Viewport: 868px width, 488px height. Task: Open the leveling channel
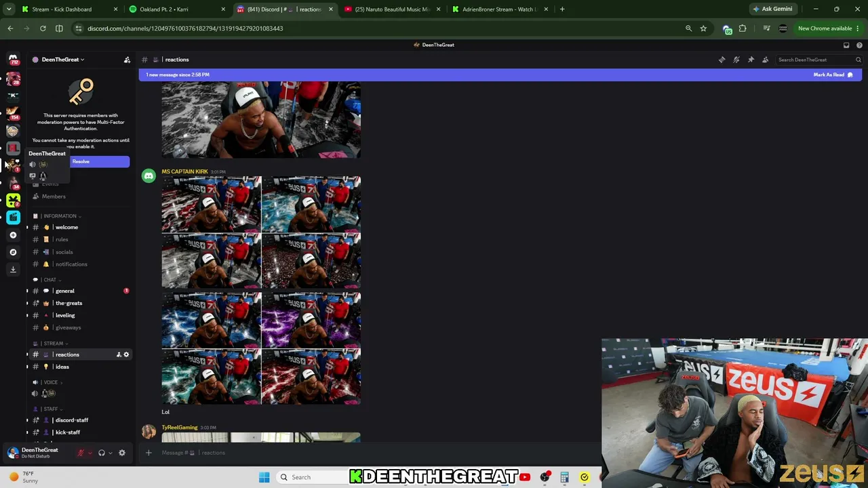click(80, 315)
